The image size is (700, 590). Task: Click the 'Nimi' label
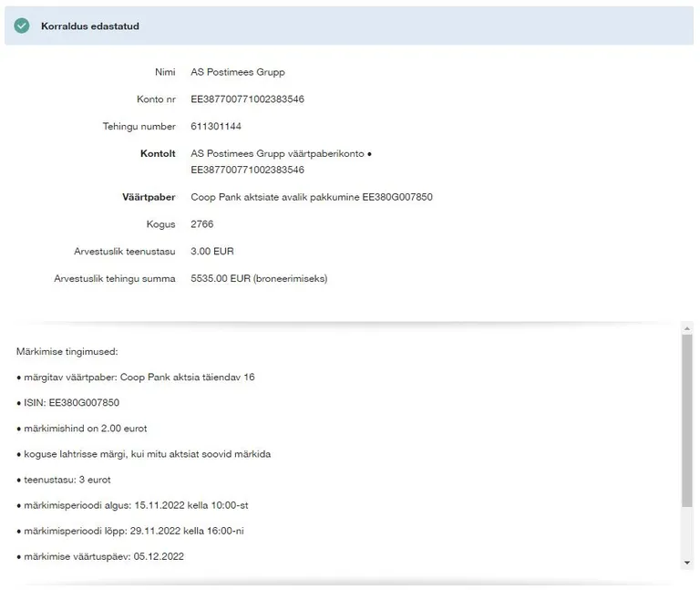point(165,72)
